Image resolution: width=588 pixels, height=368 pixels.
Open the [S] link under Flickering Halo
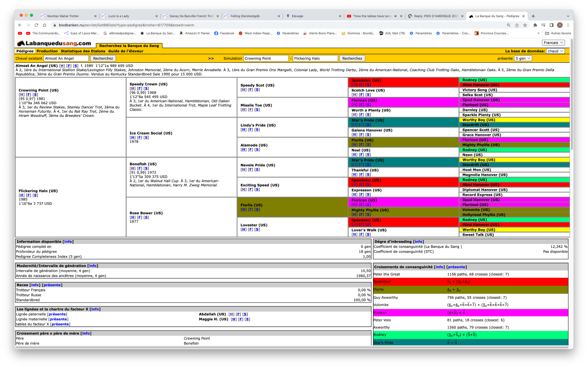[x=35, y=195]
